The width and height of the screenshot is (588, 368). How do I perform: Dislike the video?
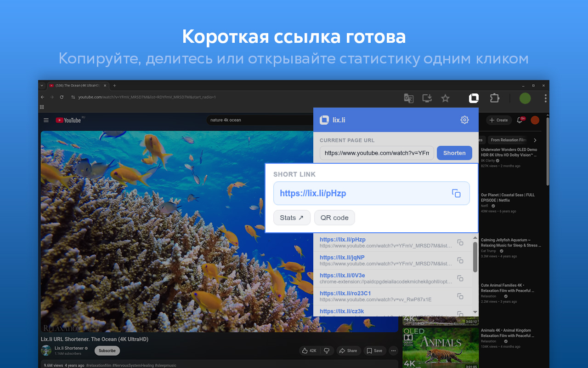327,351
